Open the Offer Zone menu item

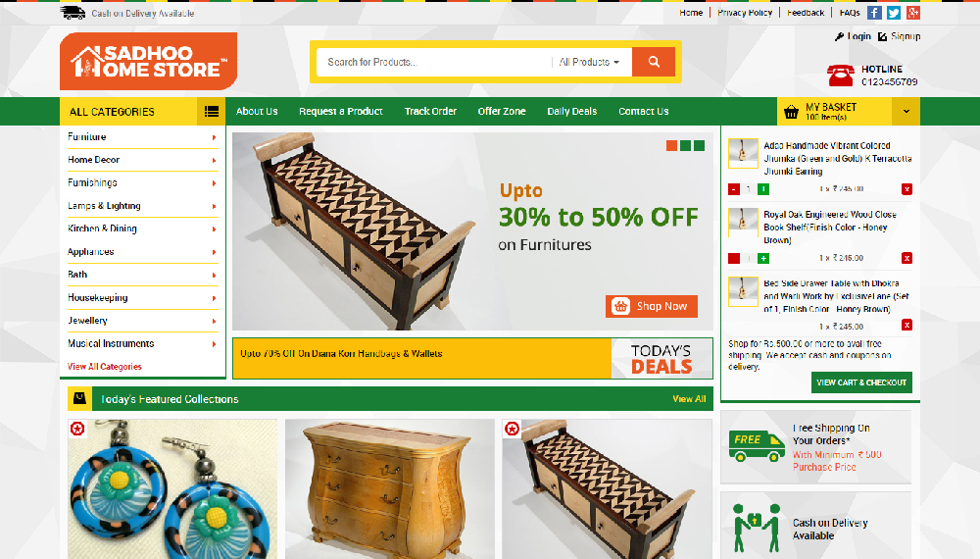click(x=502, y=111)
